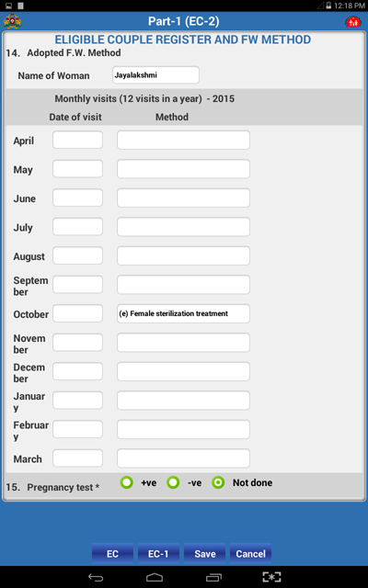Open October method showing Female sterilization treatment

point(183,313)
